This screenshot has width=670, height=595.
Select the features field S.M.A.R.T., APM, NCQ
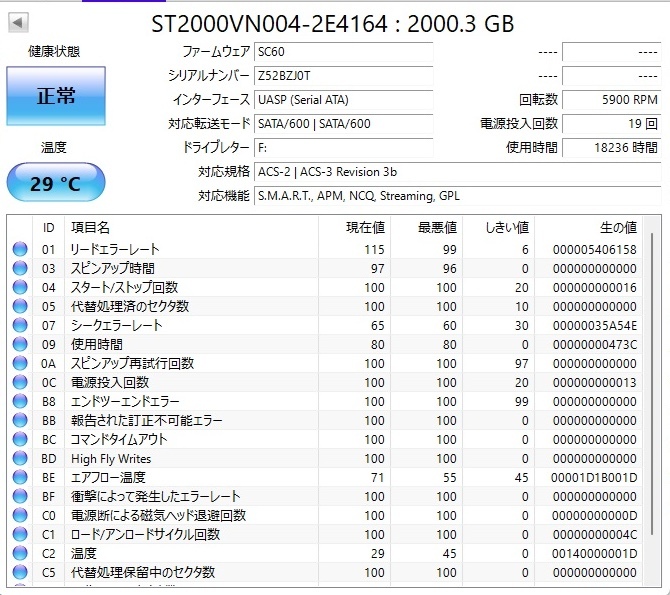pos(458,195)
